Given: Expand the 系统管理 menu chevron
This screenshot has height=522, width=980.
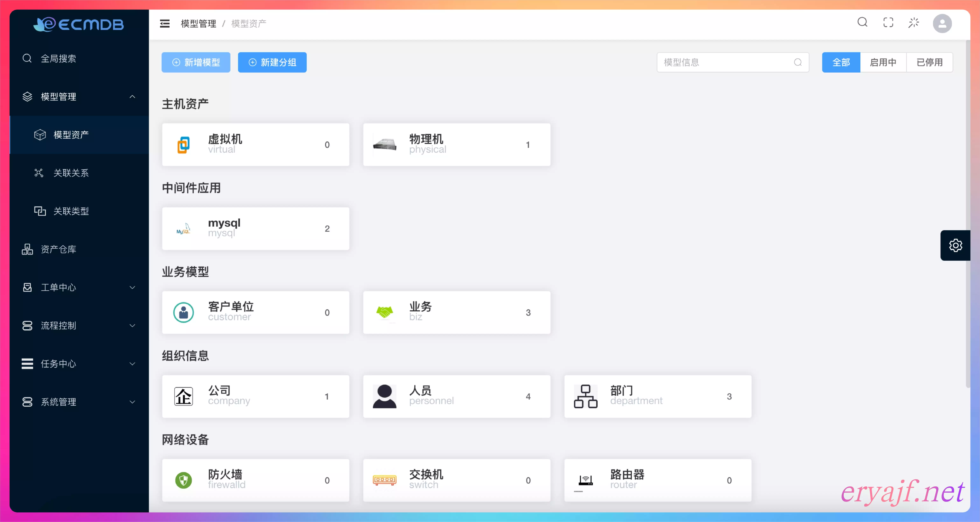Looking at the screenshot, I should (132, 402).
